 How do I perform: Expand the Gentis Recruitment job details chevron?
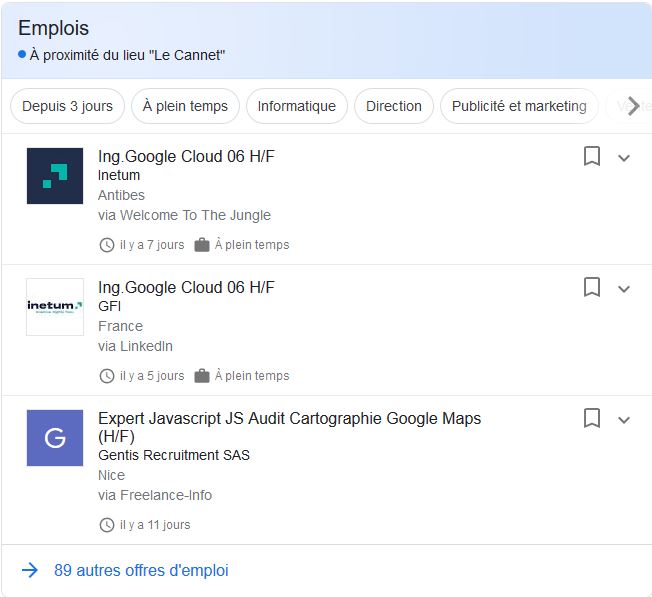[x=624, y=419]
